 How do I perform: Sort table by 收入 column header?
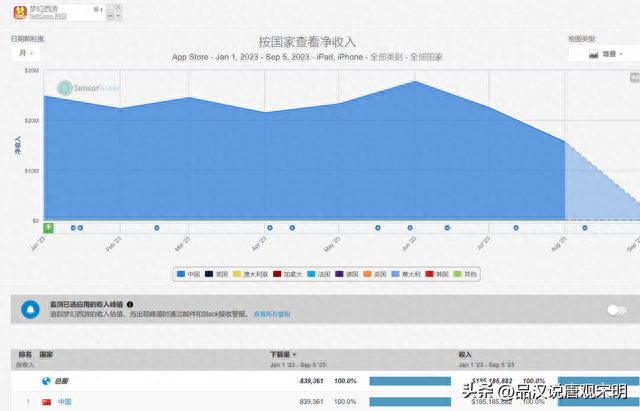pyautogui.click(x=465, y=354)
